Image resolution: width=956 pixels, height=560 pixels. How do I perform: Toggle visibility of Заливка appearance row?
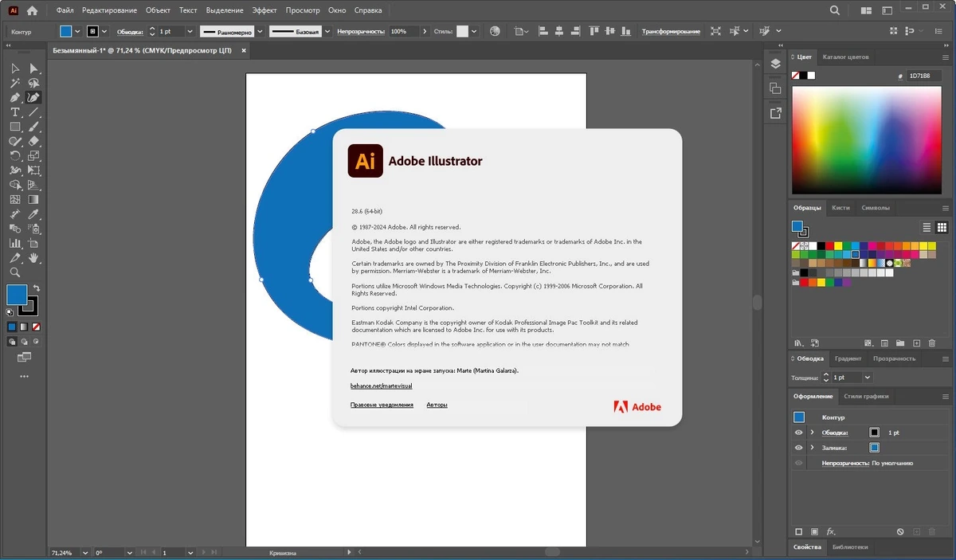(x=799, y=448)
